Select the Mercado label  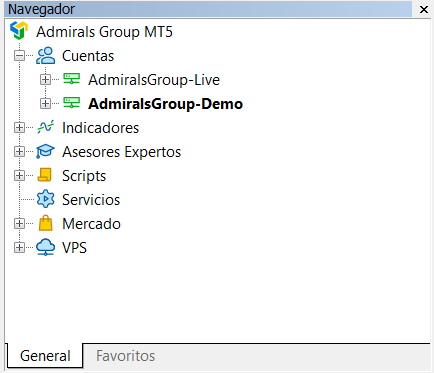pos(91,224)
